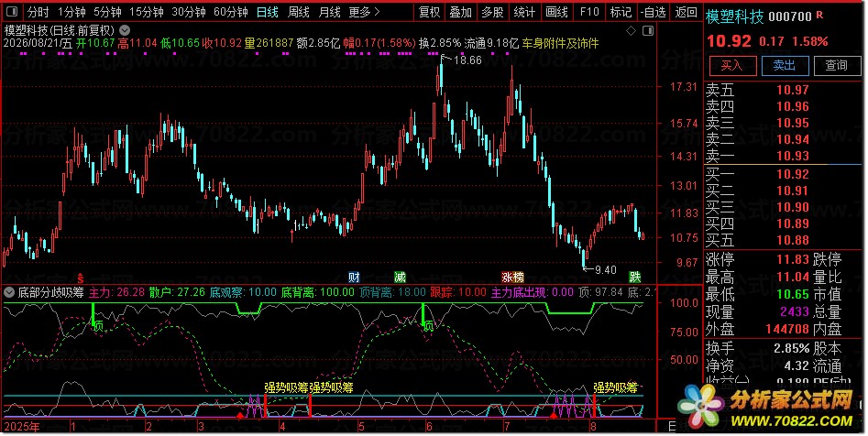
Task: Click the 卖一 price 10.93
Action: tap(792, 156)
